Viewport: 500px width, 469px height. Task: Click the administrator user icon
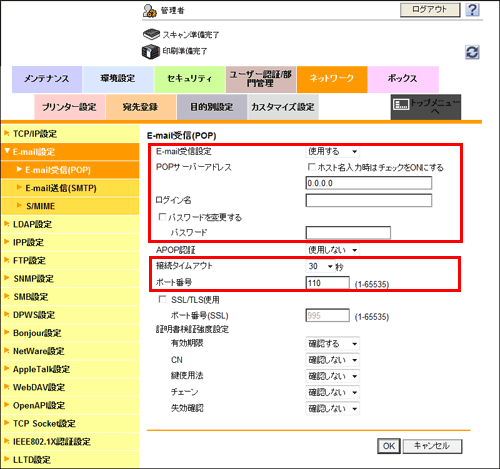click(150, 11)
